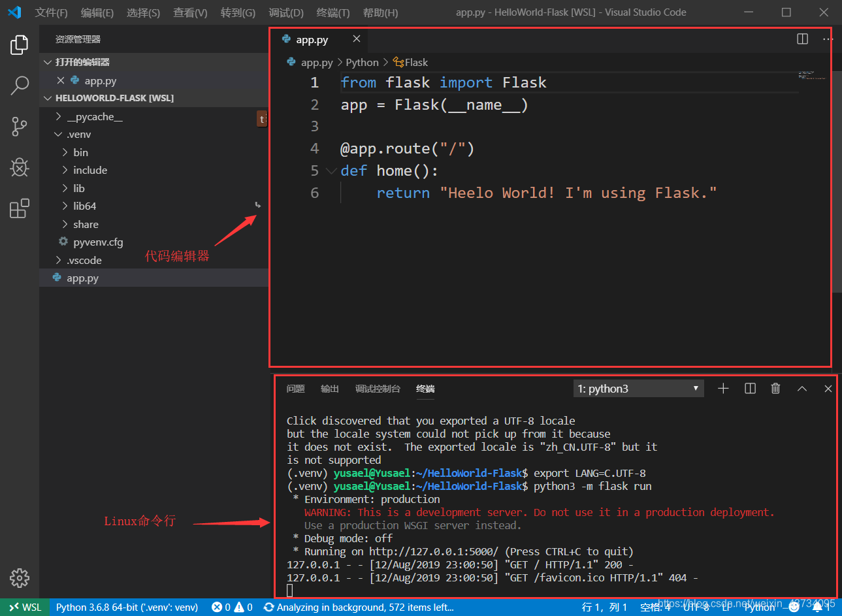The height and width of the screenshot is (616, 842).
Task: Switch to the 调试控制台 panel tab
Action: click(378, 389)
